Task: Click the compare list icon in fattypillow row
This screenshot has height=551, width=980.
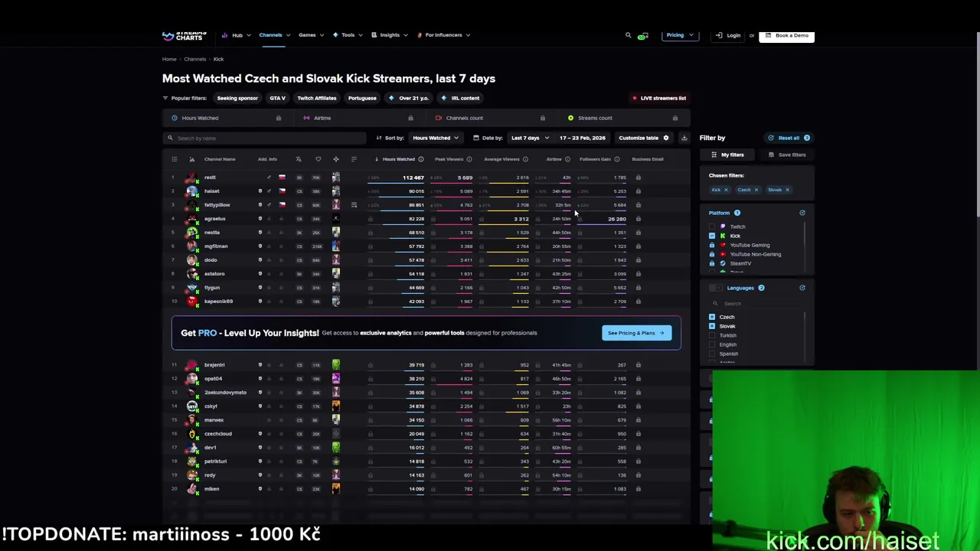Action: (x=354, y=205)
